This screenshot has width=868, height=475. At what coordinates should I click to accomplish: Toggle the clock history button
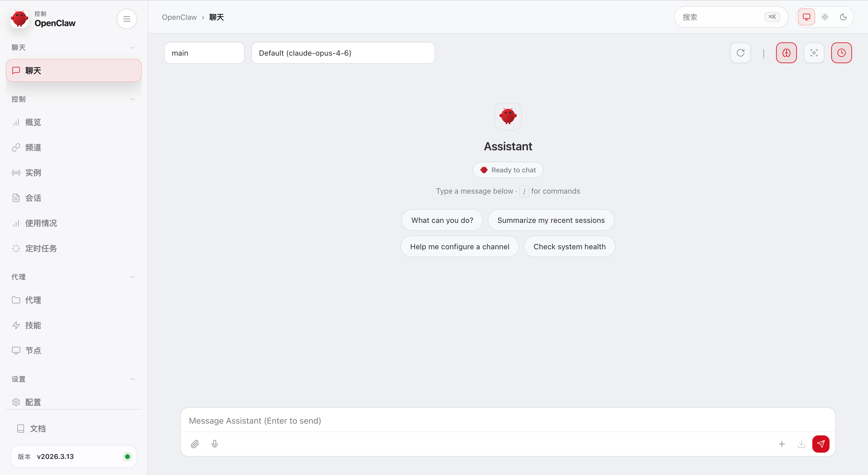click(x=841, y=53)
